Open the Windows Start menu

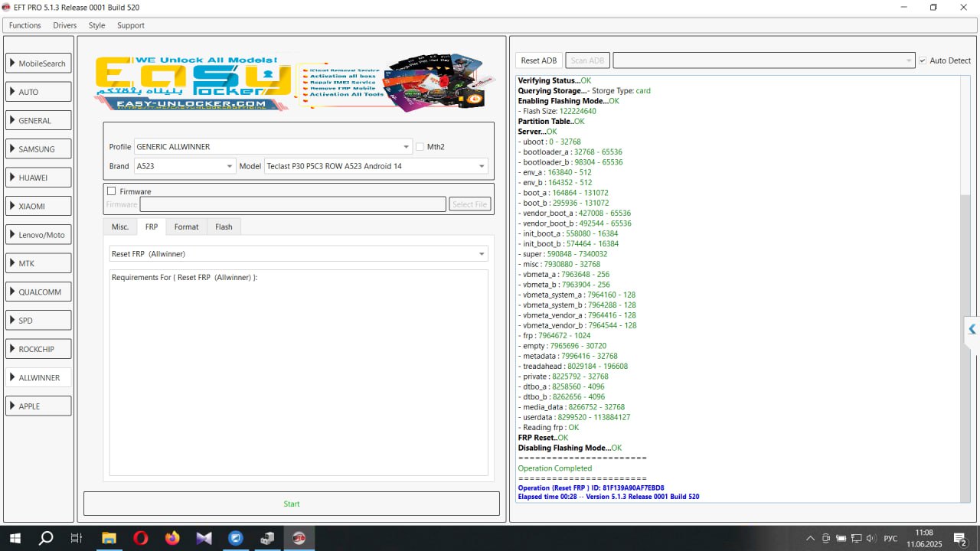[x=15, y=538]
